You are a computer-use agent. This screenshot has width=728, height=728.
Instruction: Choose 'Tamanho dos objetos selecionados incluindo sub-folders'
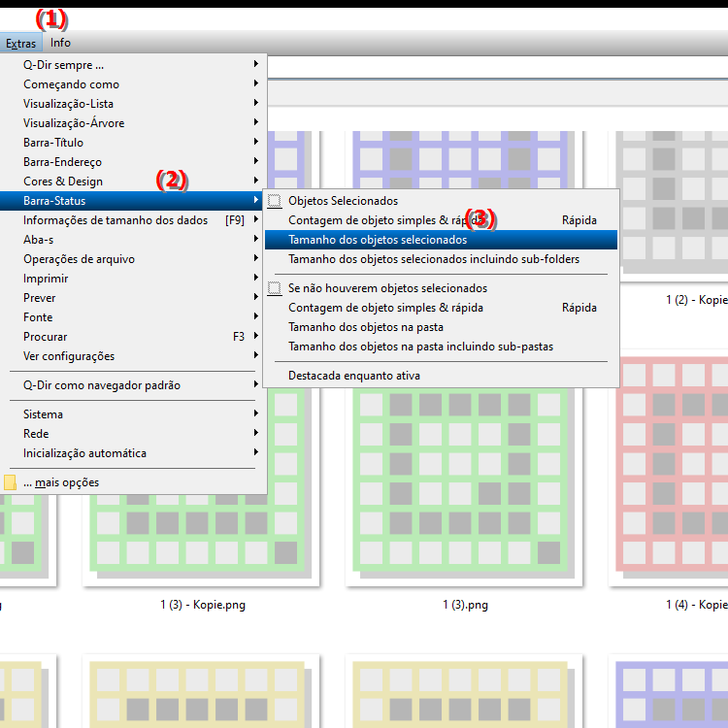433,259
